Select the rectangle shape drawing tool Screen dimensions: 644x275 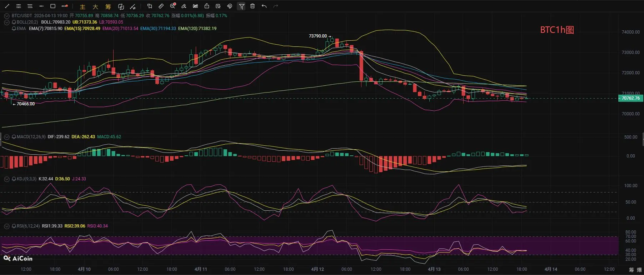tap(53, 6)
